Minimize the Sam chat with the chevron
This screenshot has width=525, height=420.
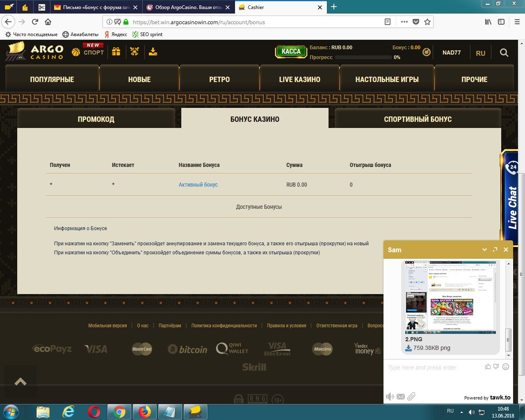tap(484, 250)
